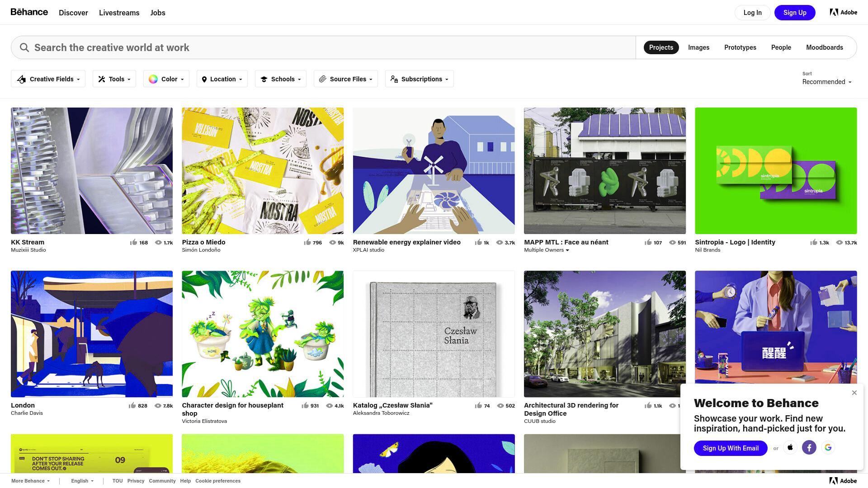Click thumbs-up icon on Character design project

coord(305,405)
